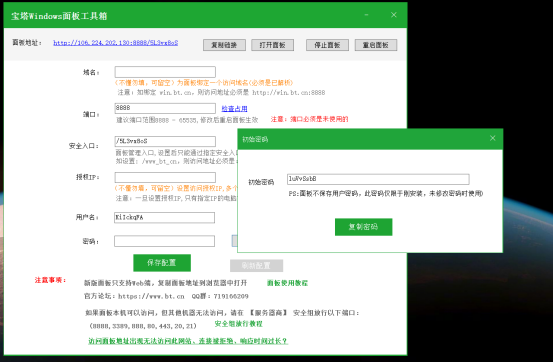
Task: Click the PS note under initial password
Action: [x=386, y=194]
